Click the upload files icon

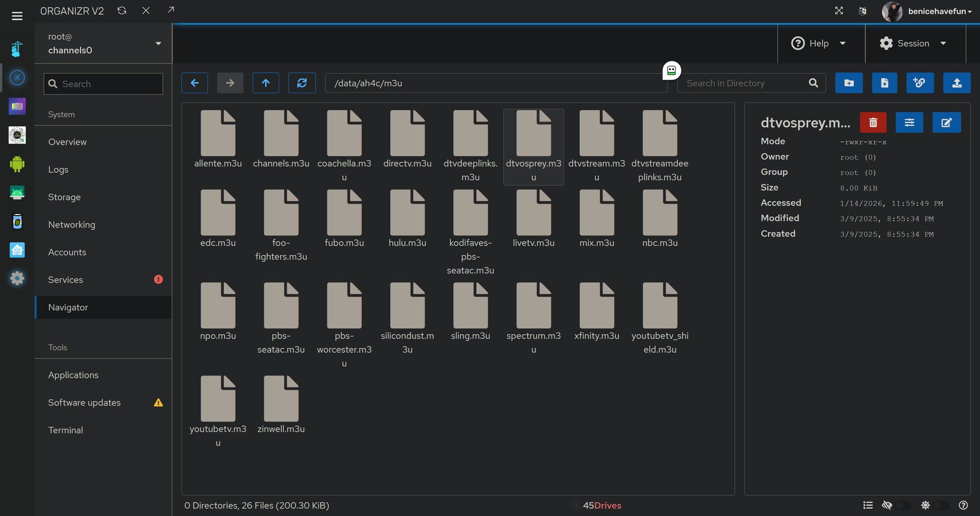tap(957, 83)
